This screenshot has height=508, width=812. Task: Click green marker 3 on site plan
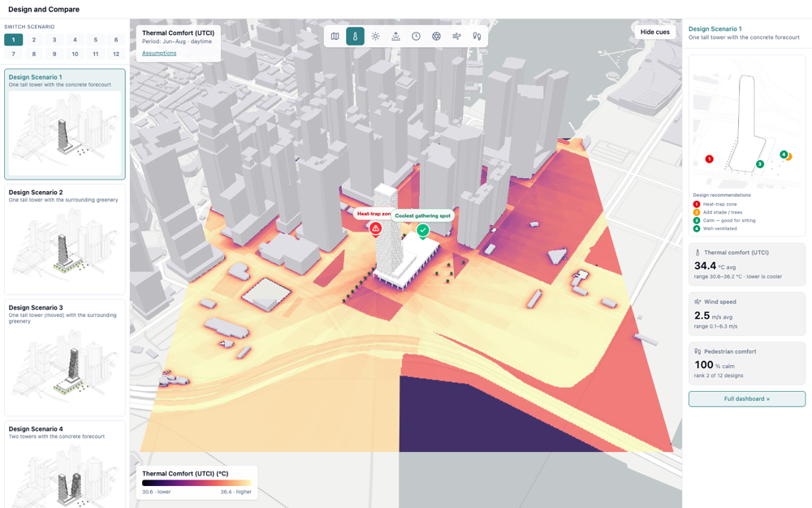pos(760,164)
